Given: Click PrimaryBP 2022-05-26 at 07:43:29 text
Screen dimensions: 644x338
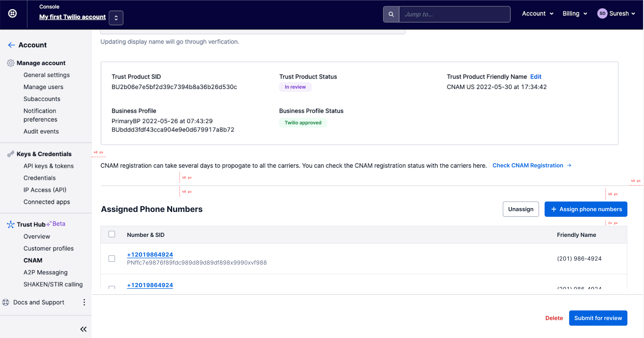Looking at the screenshot, I should (x=162, y=121).
